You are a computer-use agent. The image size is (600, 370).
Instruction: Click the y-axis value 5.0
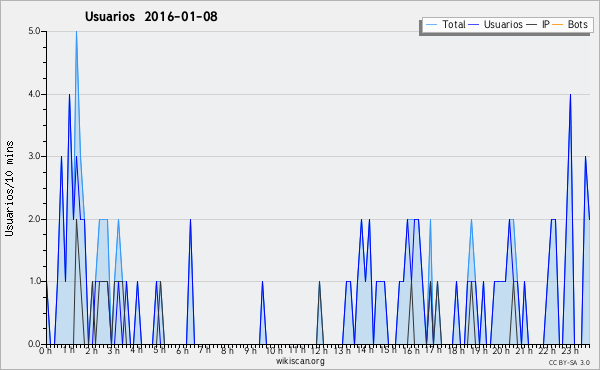(34, 31)
